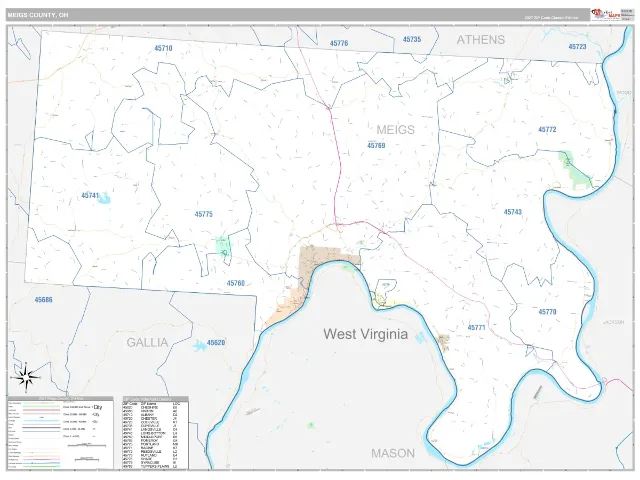This screenshot has width=640, height=480.
Task: Click the MarketMaps logo in the header
Action: [606, 15]
